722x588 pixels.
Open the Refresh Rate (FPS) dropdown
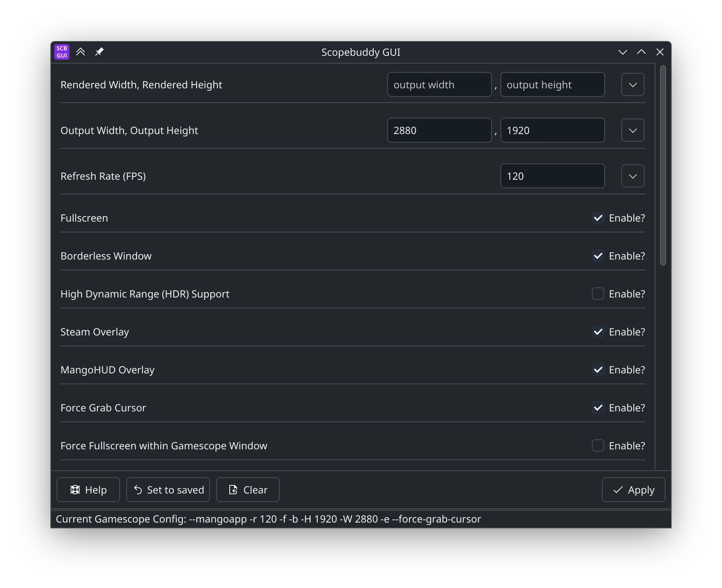coord(633,176)
